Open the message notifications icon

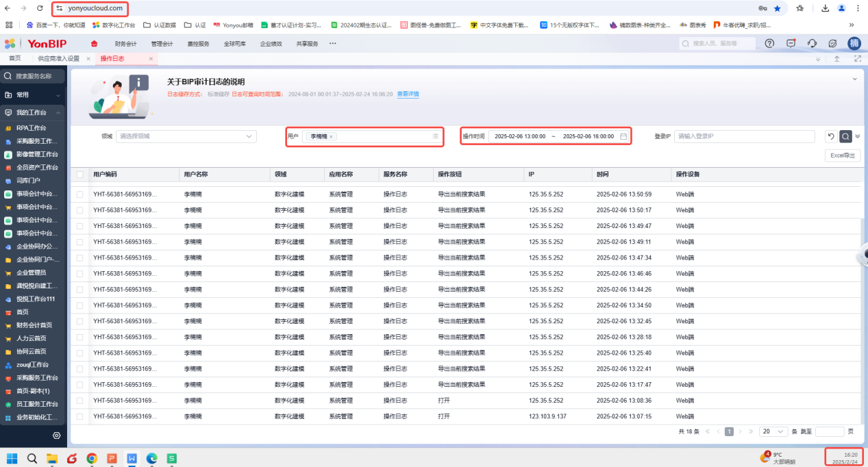791,43
